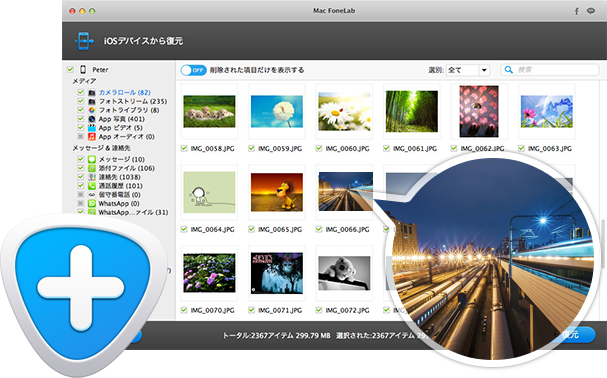Click the Peter iPhone device icon
The image size is (607, 378).
click(x=83, y=69)
